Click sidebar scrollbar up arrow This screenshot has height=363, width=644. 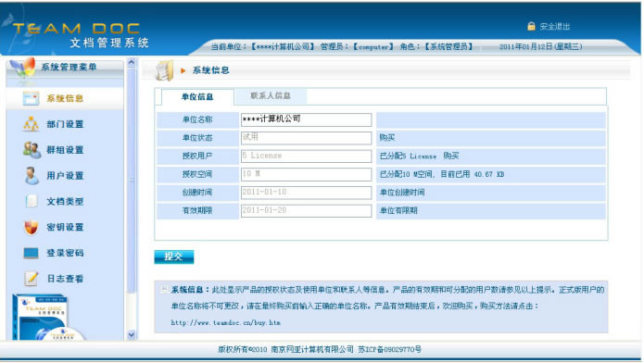click(x=131, y=62)
